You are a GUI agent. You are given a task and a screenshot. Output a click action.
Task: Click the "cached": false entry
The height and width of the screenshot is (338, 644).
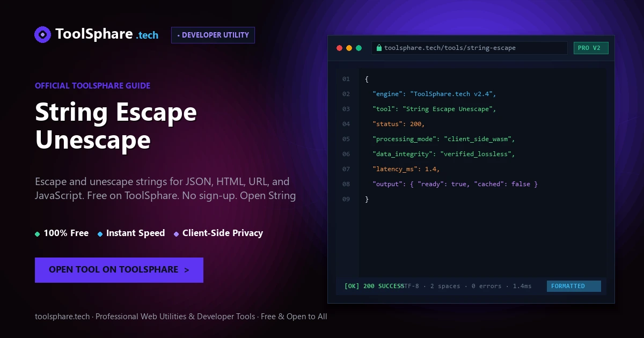tap(502, 184)
